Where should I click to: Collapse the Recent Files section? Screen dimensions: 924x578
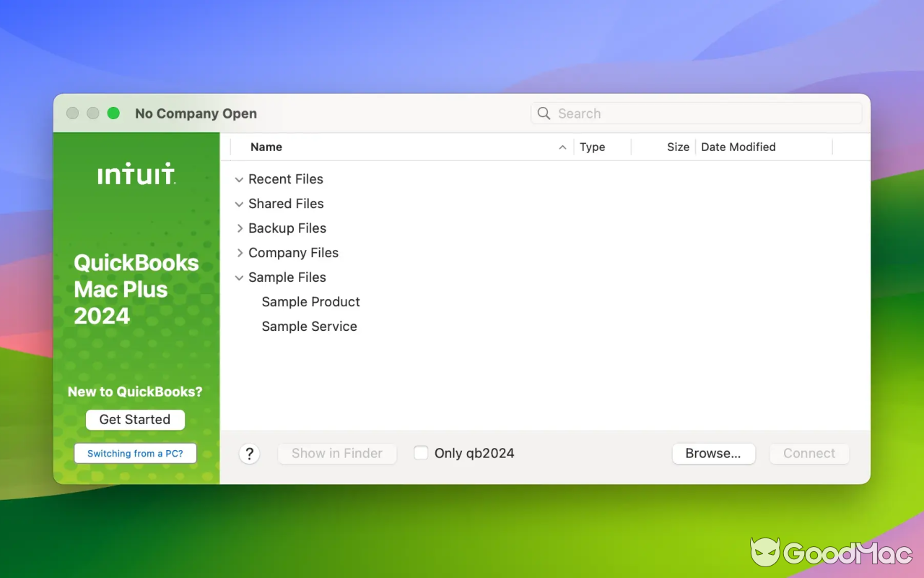239,179
